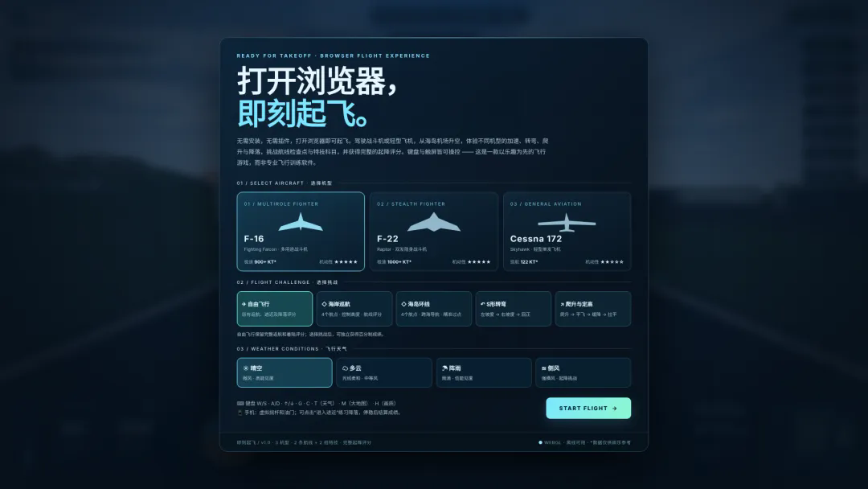Click the F-16 maneuverability star rating

346,262
